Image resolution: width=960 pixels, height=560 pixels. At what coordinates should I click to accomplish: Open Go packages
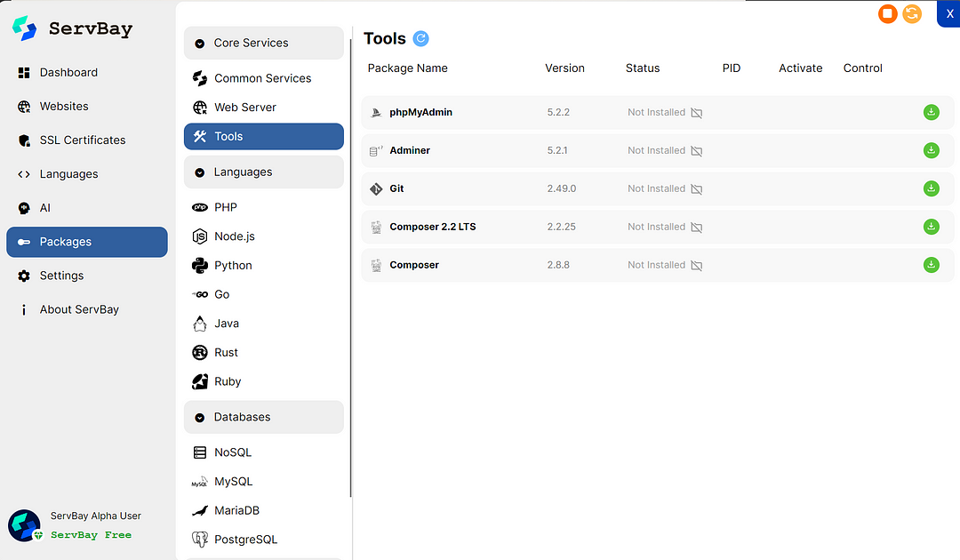tap(263, 294)
